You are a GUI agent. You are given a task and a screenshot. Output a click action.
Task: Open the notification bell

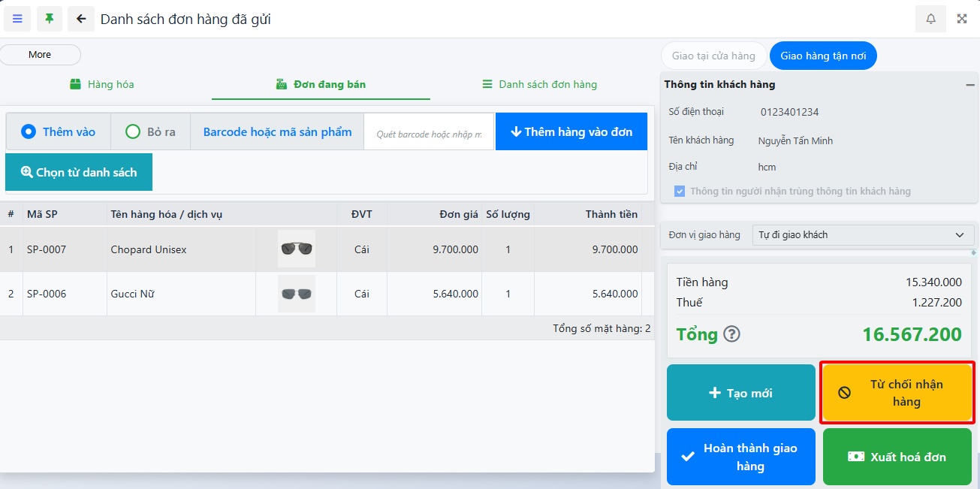pyautogui.click(x=930, y=19)
